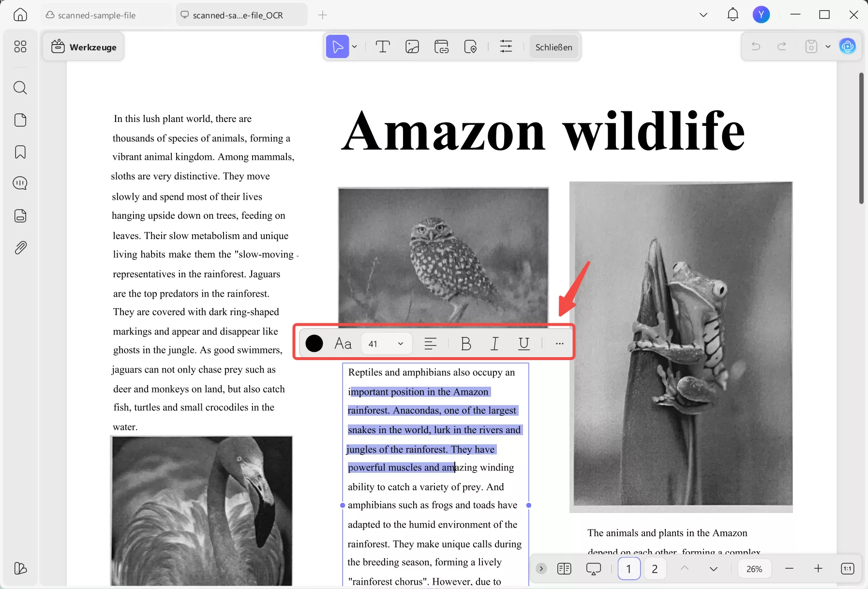Click the Schließen button

tap(554, 47)
